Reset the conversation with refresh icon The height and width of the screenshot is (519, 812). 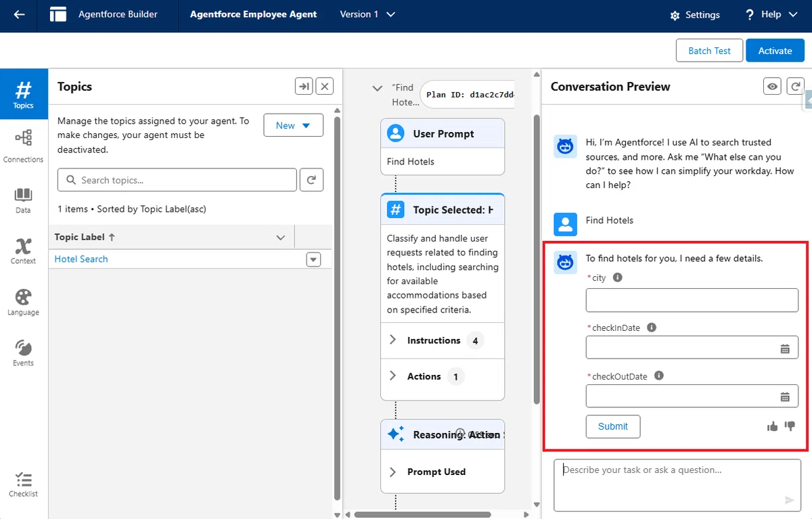(x=794, y=86)
